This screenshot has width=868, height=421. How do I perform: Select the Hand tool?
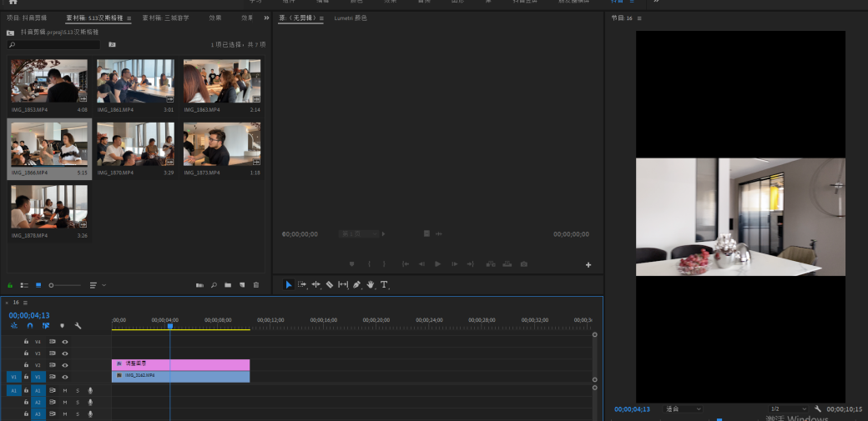[371, 284]
